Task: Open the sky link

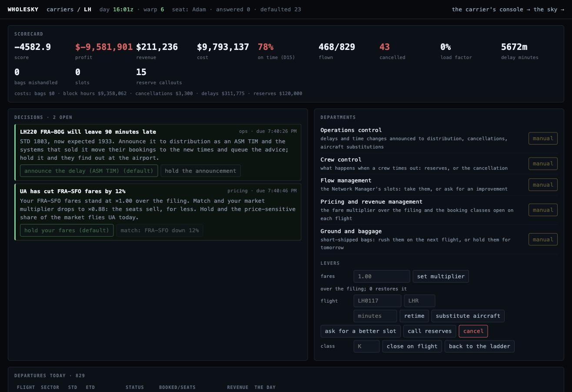Action: [549, 10]
